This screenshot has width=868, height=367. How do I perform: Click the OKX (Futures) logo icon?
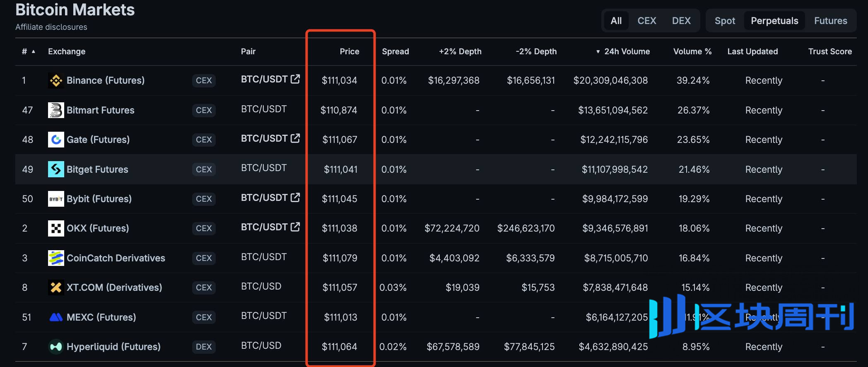[x=56, y=228]
